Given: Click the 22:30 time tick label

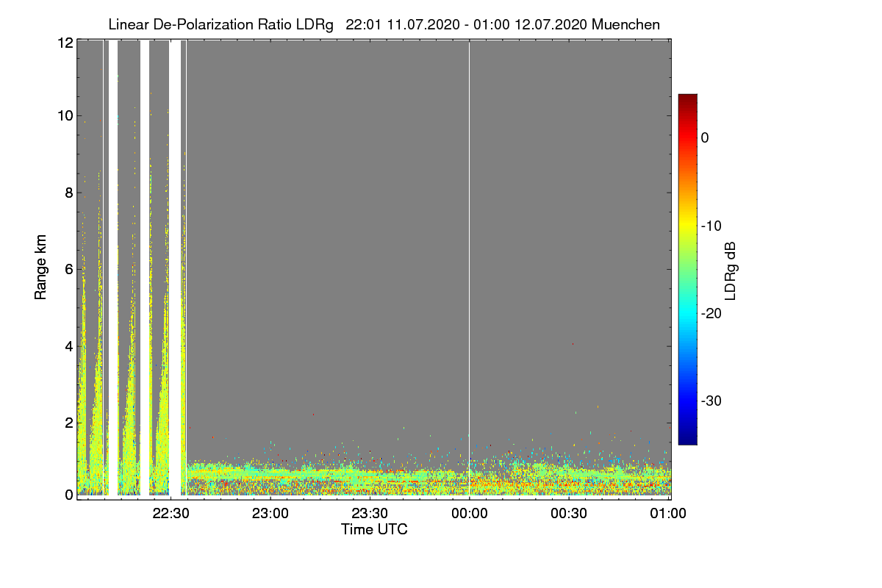Looking at the screenshot, I should tap(171, 514).
